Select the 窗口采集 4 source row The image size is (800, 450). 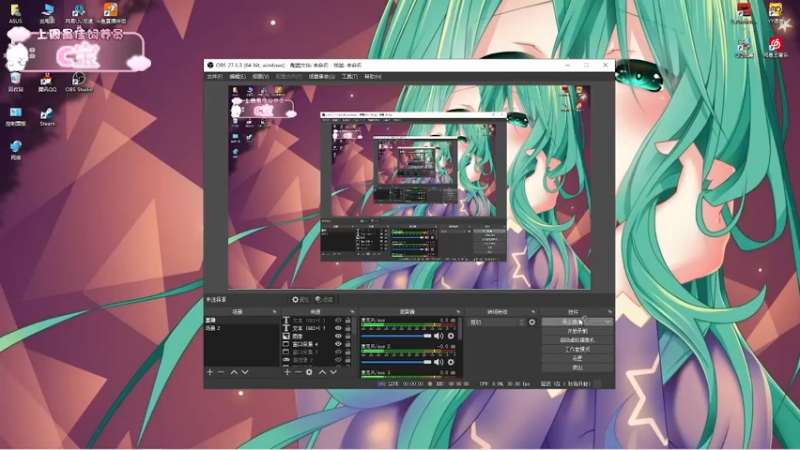coord(317,344)
